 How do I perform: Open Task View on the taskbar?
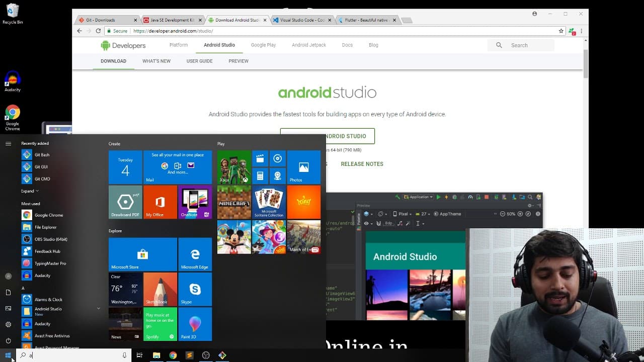click(139, 355)
